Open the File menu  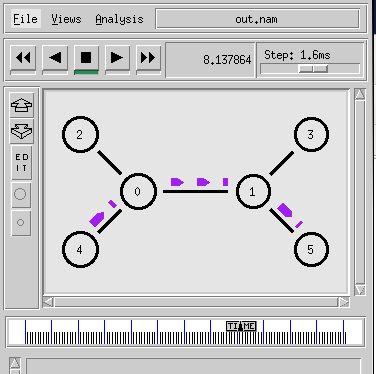(x=25, y=19)
